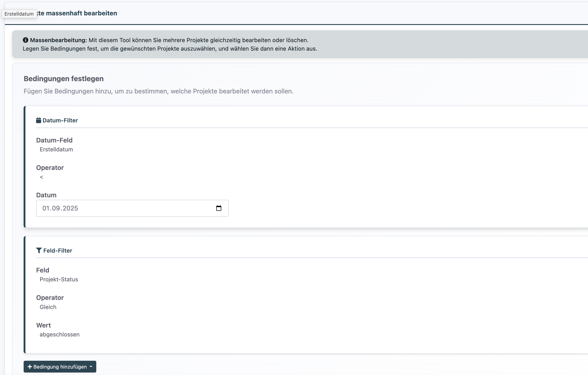
Task: Expand the Bedingung hinzufügen dropdown caret
Action: (91, 367)
